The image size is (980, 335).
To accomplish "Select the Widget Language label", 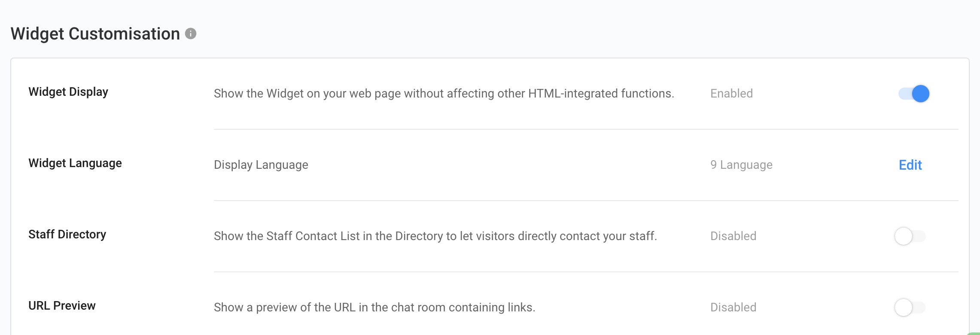I will pyautogui.click(x=75, y=163).
